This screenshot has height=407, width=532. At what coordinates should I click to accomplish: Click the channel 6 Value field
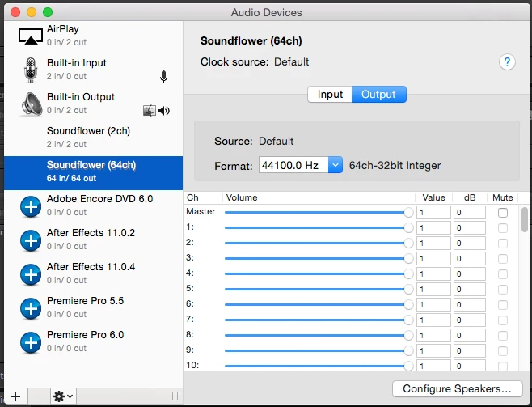tap(433, 304)
